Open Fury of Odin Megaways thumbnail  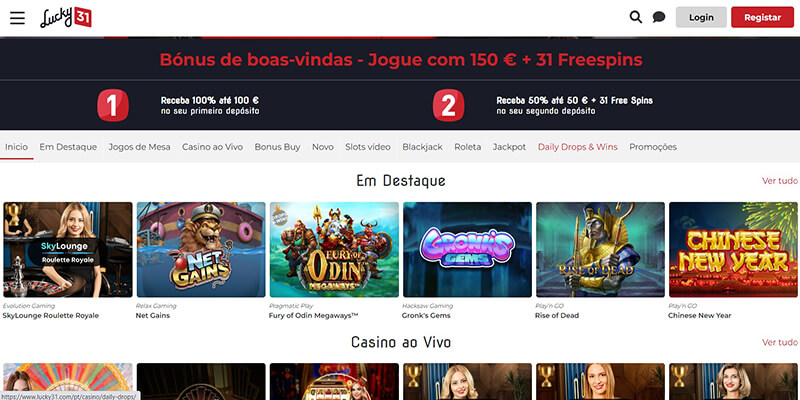click(334, 249)
